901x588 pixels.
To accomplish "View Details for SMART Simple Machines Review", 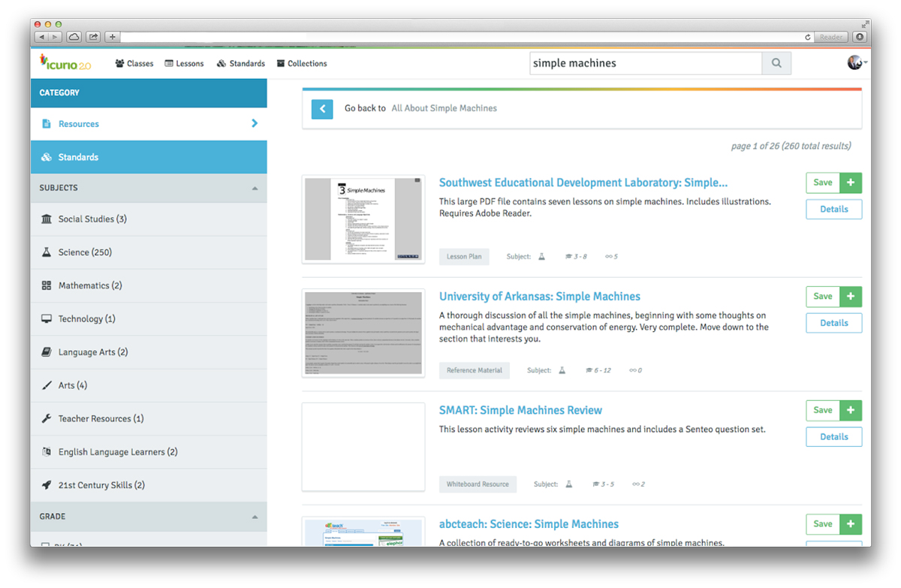I will tap(834, 437).
